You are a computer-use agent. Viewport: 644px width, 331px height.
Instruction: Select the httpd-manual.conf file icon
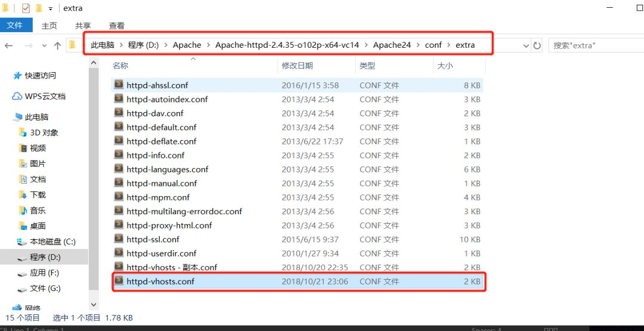(x=119, y=182)
